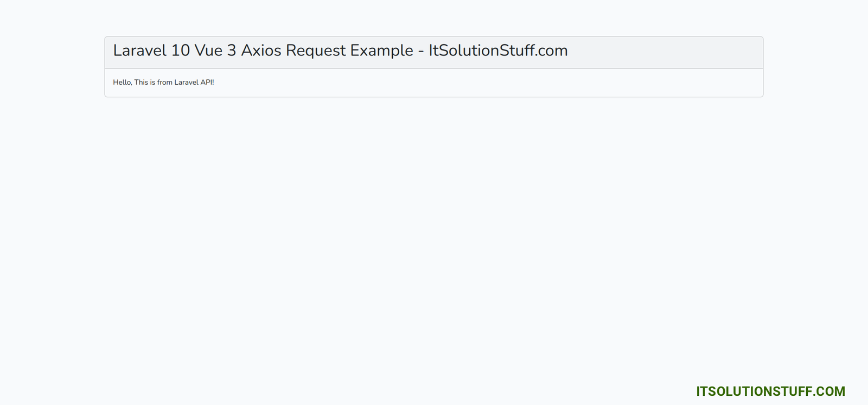Click the word "Vue" in the header

pyautogui.click(x=208, y=50)
